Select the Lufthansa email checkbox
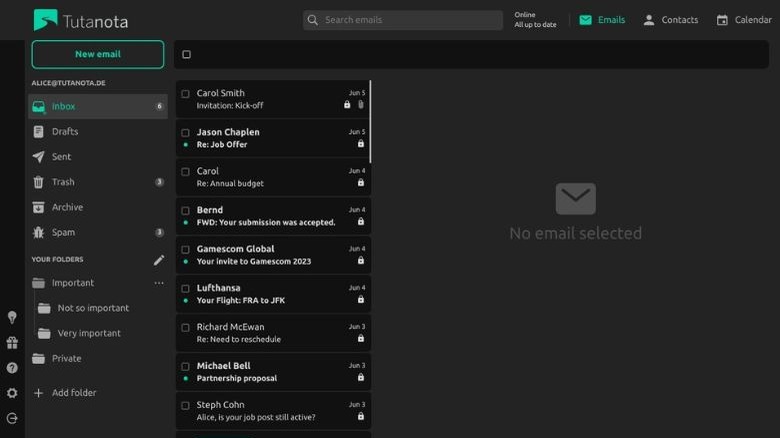This screenshot has height=438, width=780. pos(185,288)
